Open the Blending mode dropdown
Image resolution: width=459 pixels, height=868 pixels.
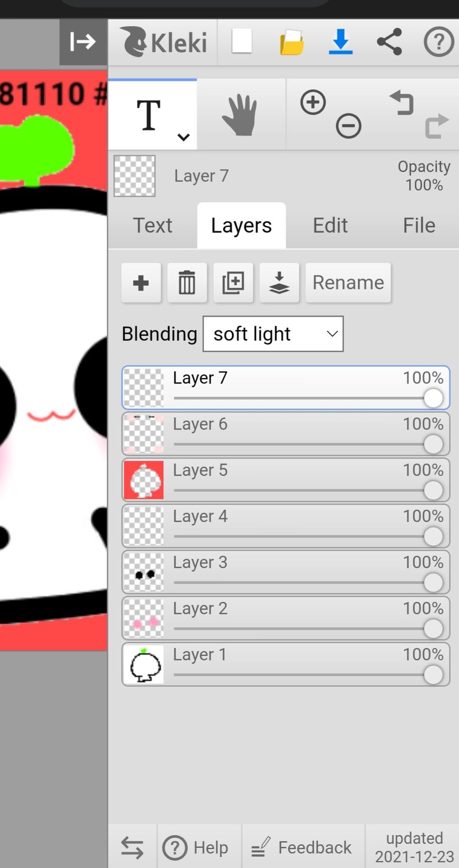tap(273, 334)
